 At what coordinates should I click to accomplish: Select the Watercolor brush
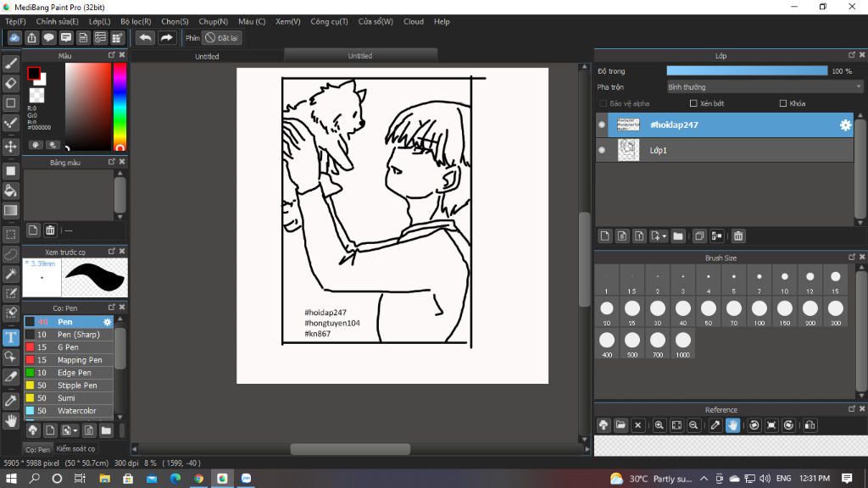pyautogui.click(x=69, y=411)
